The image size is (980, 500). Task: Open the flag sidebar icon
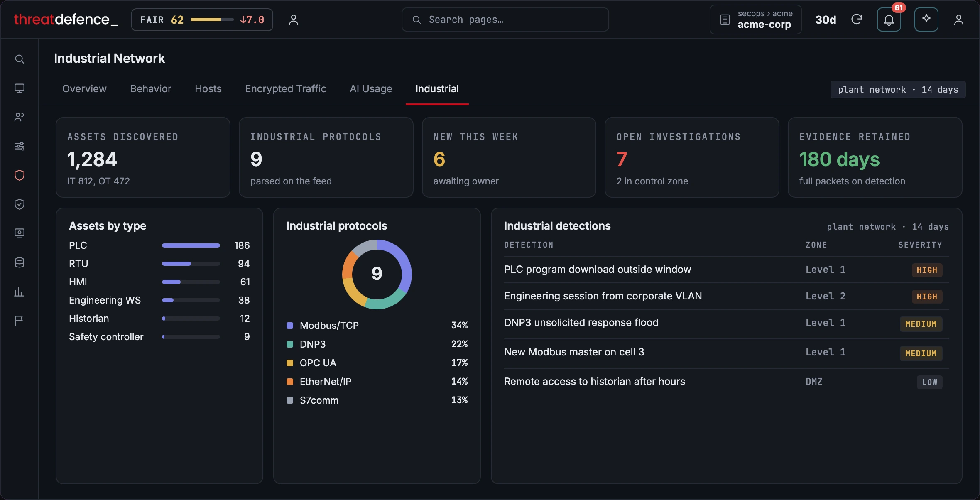pos(20,321)
